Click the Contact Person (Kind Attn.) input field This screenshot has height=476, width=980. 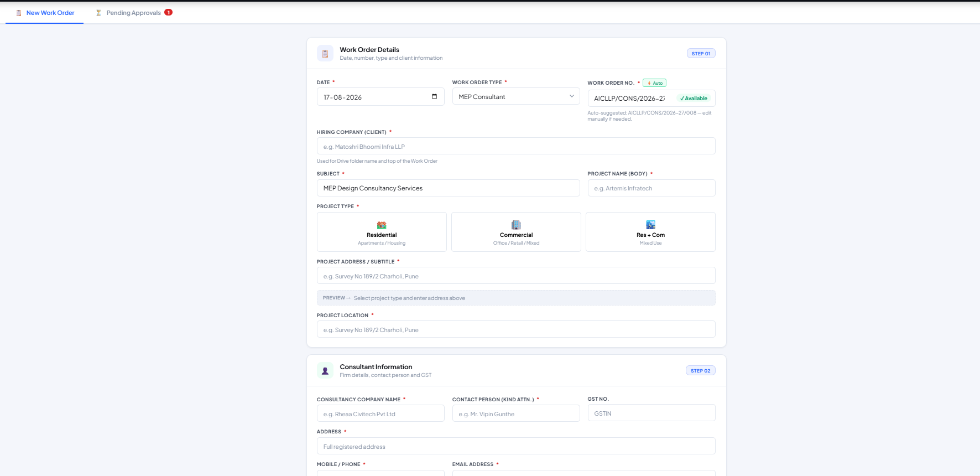point(516,413)
